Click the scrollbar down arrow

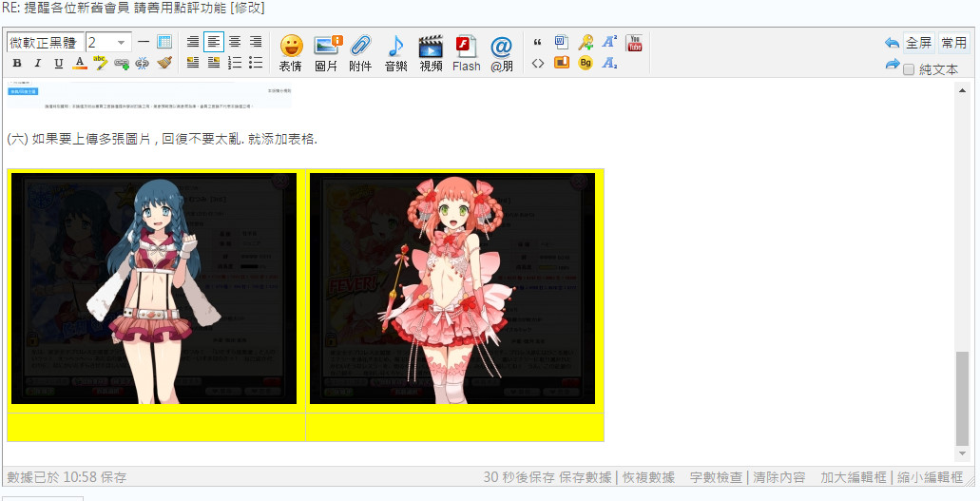pos(963,453)
